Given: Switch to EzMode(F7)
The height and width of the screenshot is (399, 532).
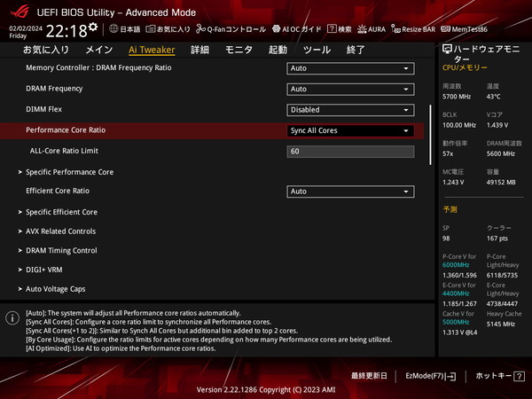Looking at the screenshot, I should point(431,376).
